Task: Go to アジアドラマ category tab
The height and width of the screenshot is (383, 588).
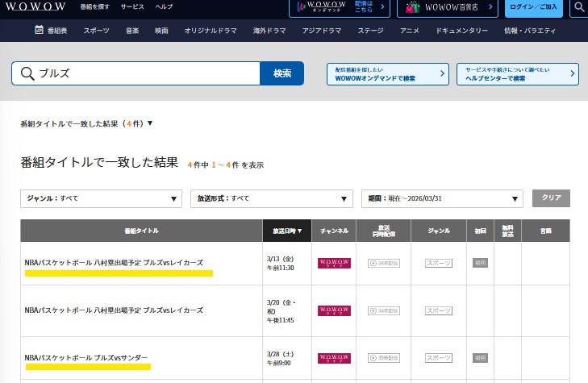Action: pos(322,31)
